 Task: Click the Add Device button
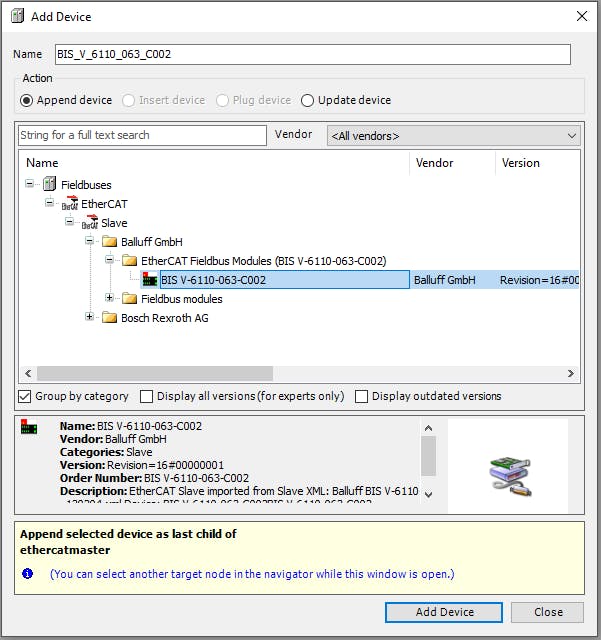tap(444, 612)
